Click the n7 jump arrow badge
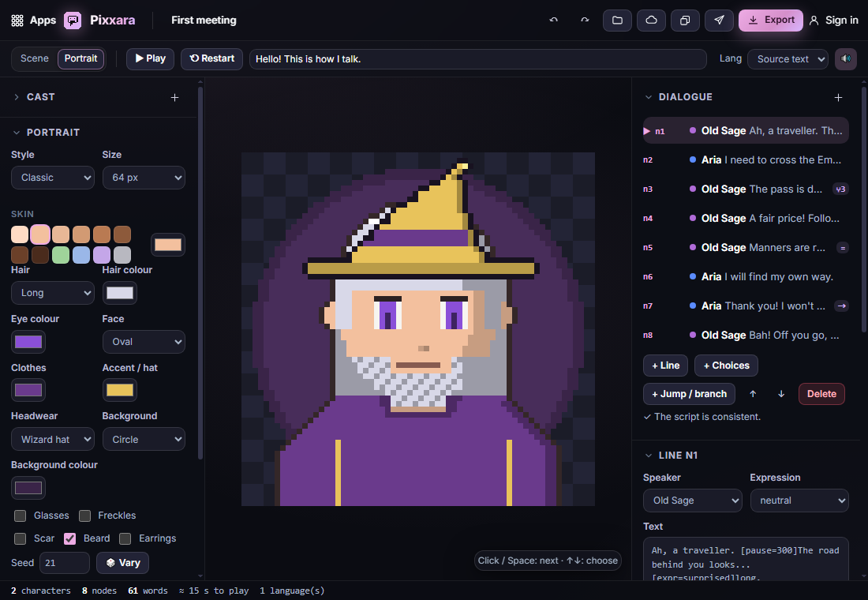868x600 pixels. 841,306
